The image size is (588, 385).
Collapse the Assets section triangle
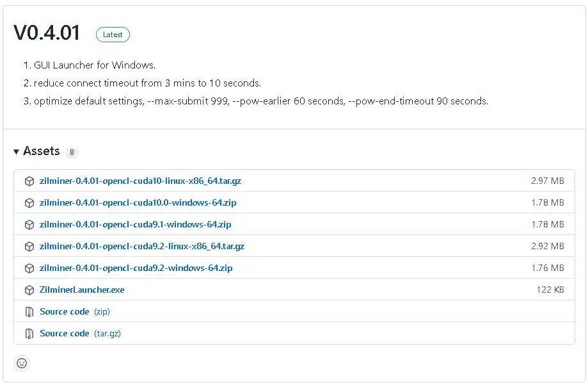(16, 152)
